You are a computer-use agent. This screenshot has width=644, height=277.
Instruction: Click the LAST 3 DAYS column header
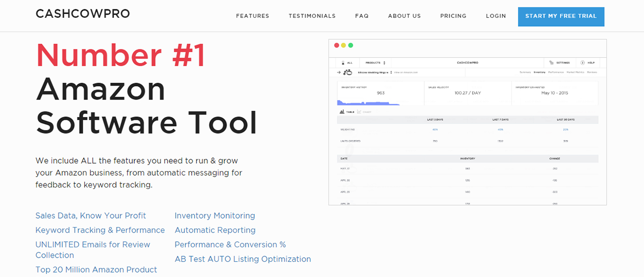tap(435, 120)
